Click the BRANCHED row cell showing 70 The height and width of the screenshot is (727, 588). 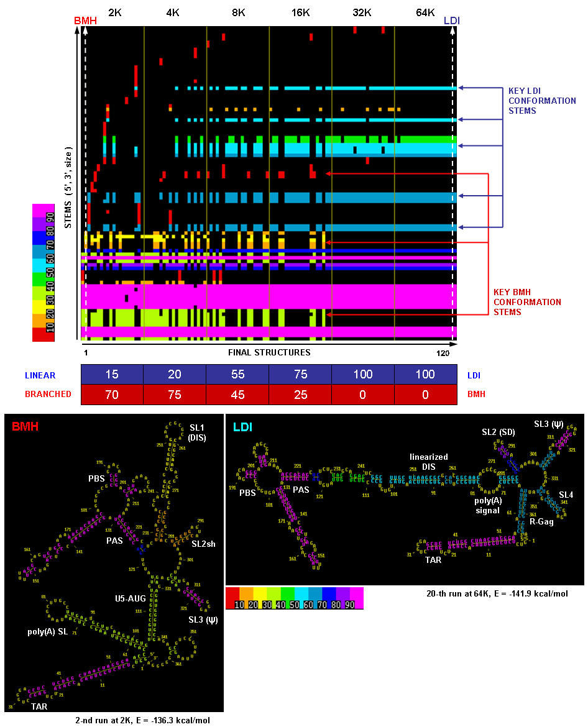pyautogui.click(x=112, y=394)
